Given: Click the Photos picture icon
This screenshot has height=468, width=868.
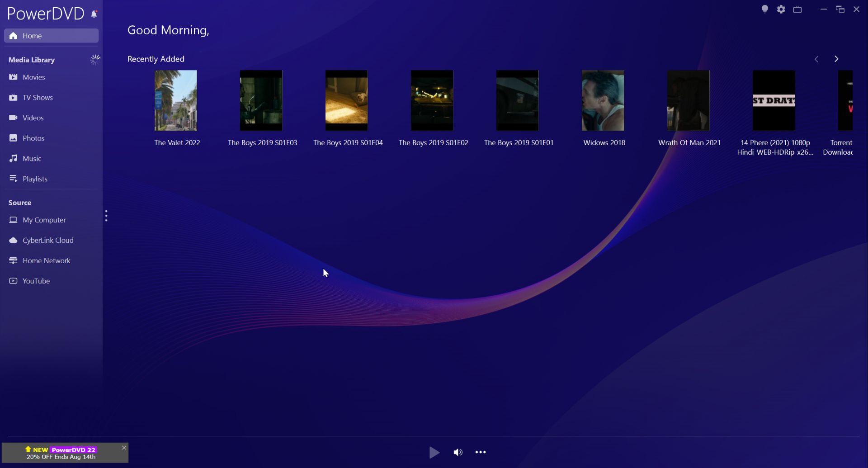Looking at the screenshot, I should click(x=13, y=138).
